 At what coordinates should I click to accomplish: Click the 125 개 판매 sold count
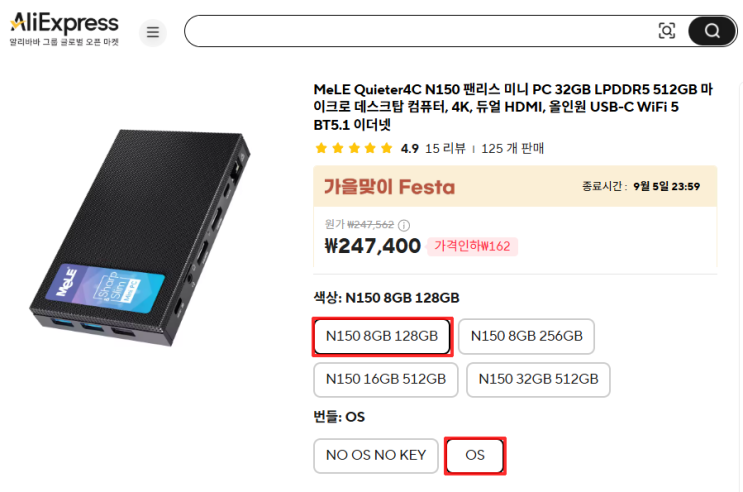[512, 148]
